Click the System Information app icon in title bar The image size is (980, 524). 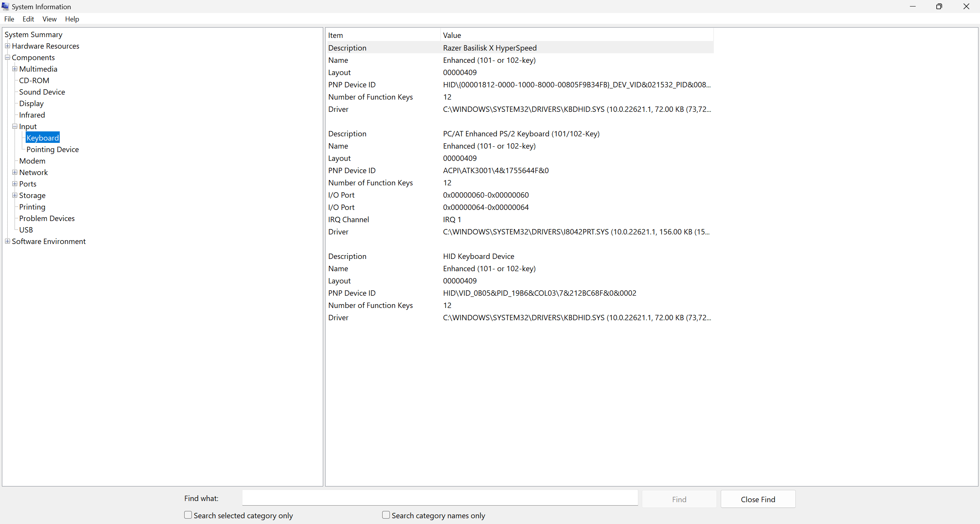tap(5, 7)
